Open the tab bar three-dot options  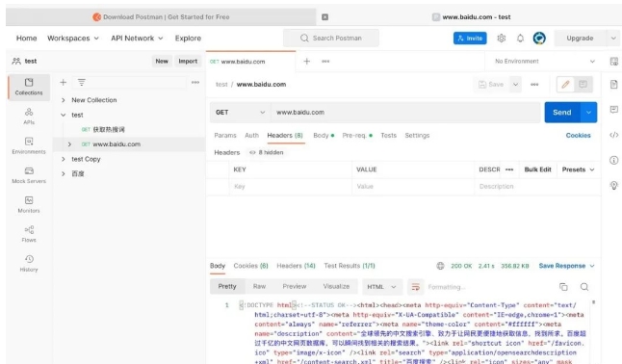tap(325, 61)
